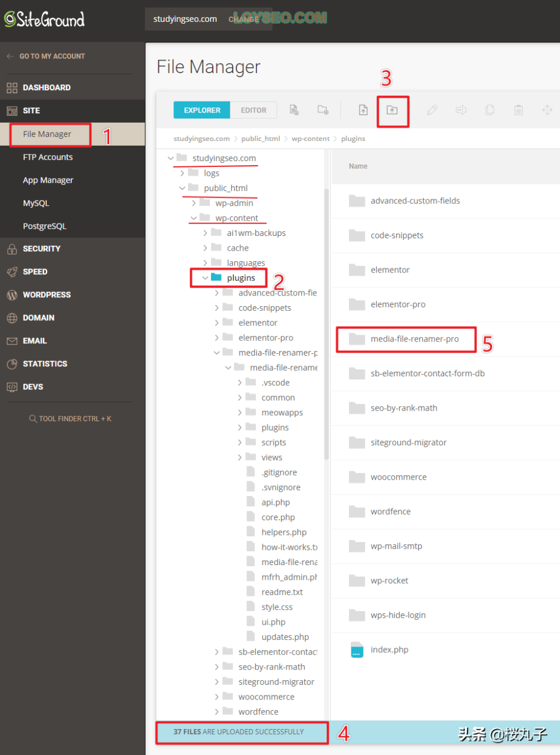Click the Devs code icon
The height and width of the screenshot is (755, 560).
pyautogui.click(x=12, y=387)
